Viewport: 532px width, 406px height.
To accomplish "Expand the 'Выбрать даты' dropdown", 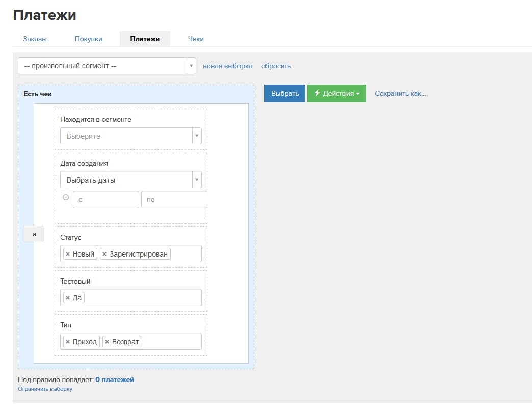I will pos(131,180).
